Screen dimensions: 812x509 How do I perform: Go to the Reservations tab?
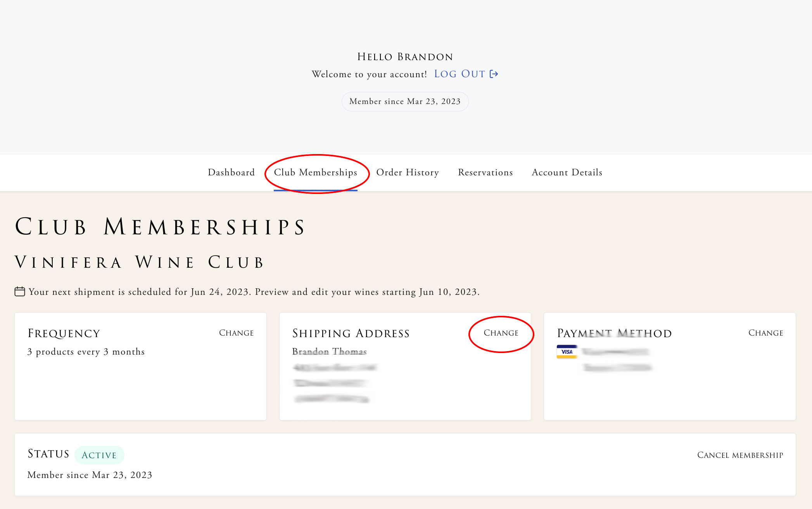485,172
